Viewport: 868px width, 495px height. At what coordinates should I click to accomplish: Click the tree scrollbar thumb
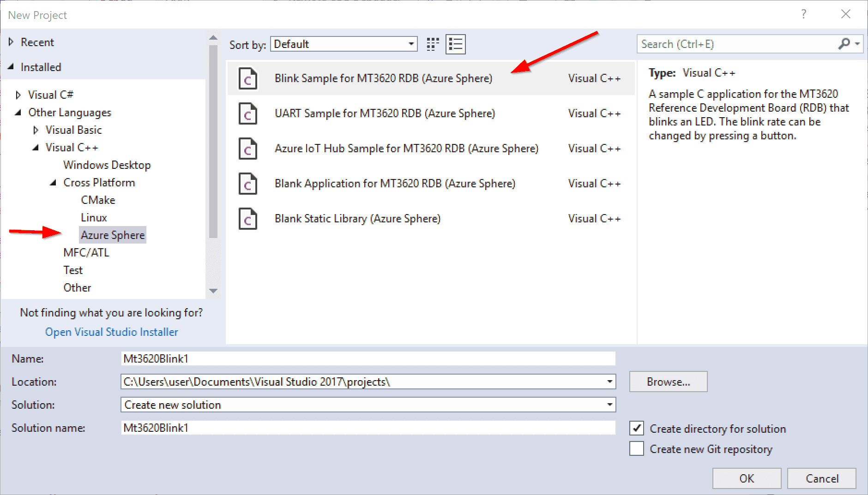(x=213, y=141)
